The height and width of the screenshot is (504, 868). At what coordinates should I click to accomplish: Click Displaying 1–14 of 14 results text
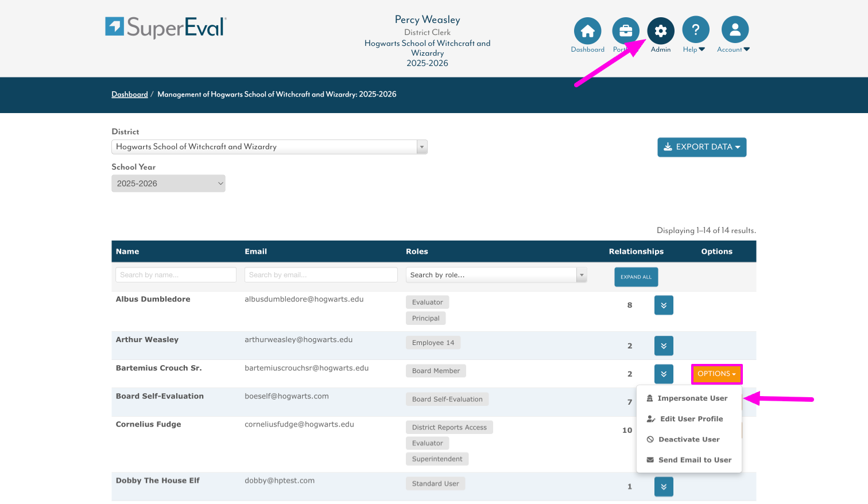(706, 230)
